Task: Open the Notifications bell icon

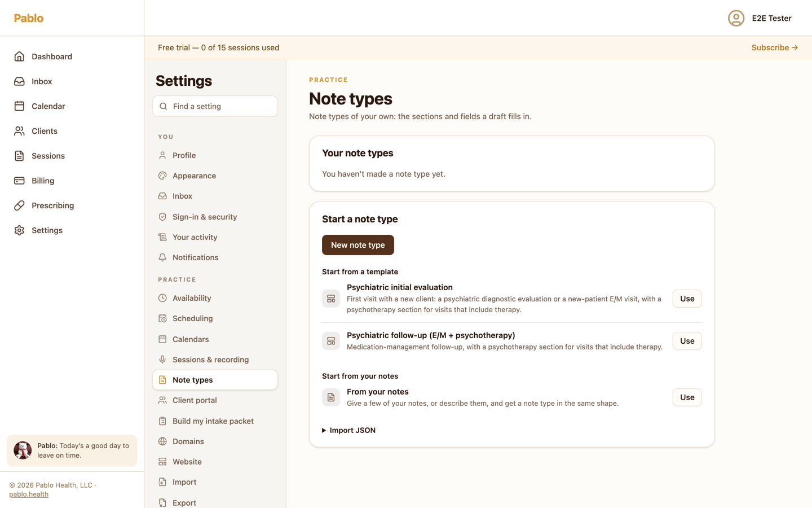Action: pyautogui.click(x=162, y=257)
